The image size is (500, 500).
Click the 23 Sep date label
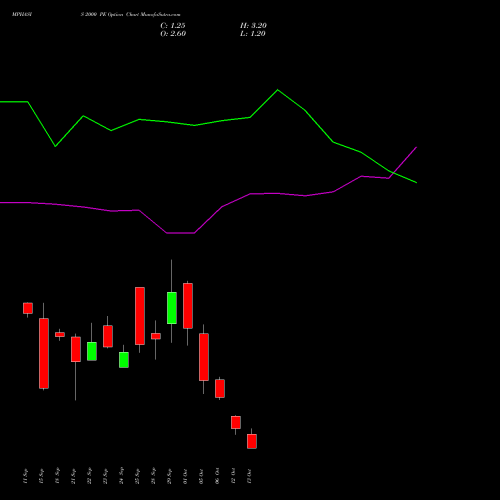click(x=105, y=476)
